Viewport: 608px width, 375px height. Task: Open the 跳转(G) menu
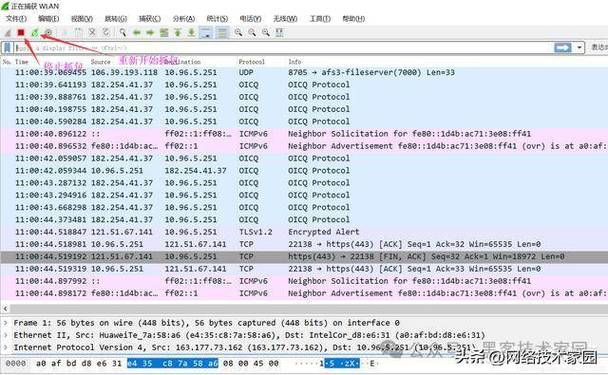pos(116,19)
